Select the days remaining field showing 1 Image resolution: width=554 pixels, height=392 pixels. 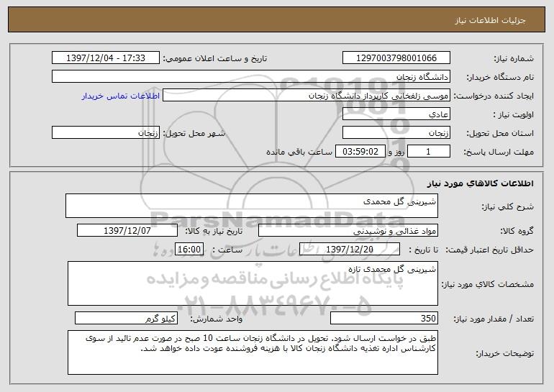[429, 152]
